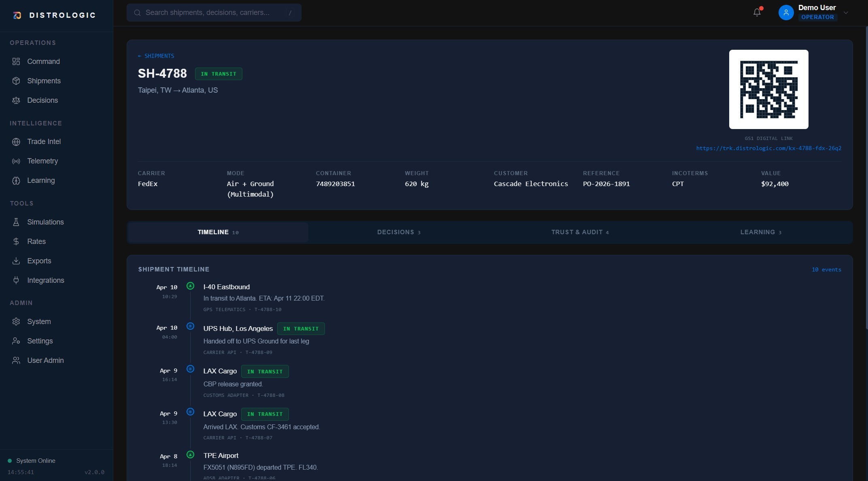Click the Simulations flask icon
The width and height of the screenshot is (868, 481).
point(16,222)
